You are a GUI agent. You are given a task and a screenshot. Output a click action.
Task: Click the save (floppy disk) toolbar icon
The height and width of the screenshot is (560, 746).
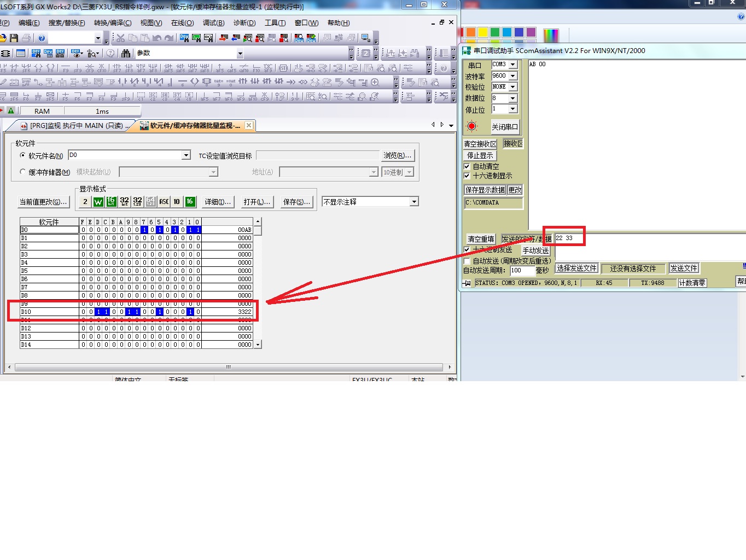tap(14, 38)
